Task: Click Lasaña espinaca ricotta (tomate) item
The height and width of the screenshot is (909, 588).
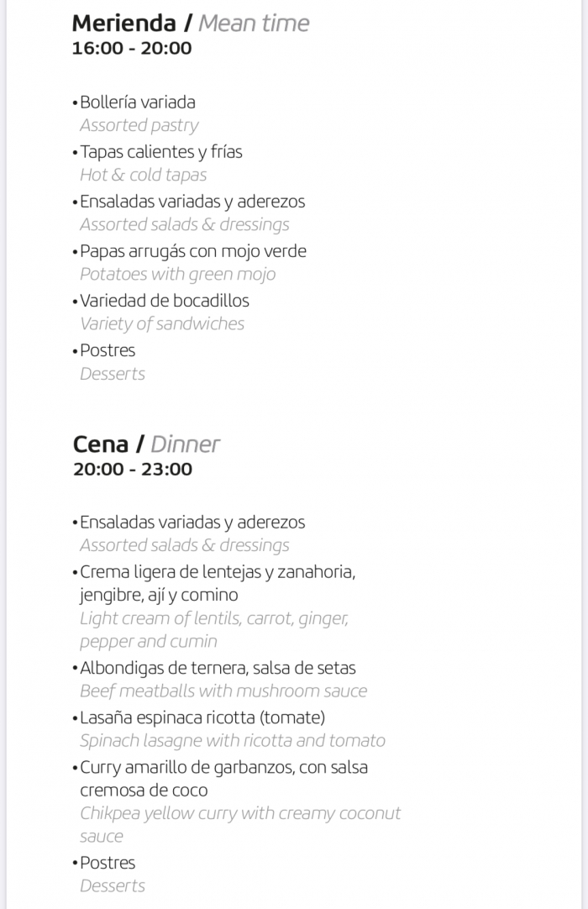Action: coord(202,717)
